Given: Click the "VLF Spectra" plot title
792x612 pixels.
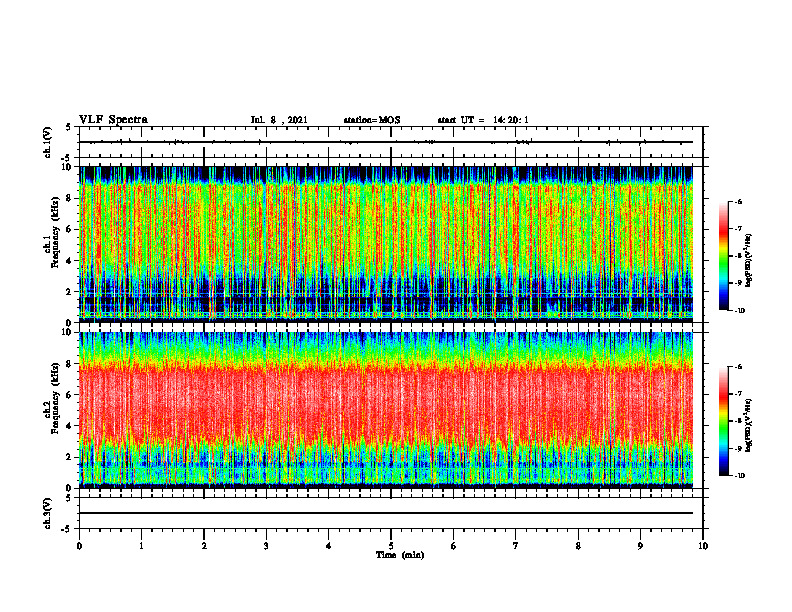Looking at the screenshot, I should tap(113, 120).
